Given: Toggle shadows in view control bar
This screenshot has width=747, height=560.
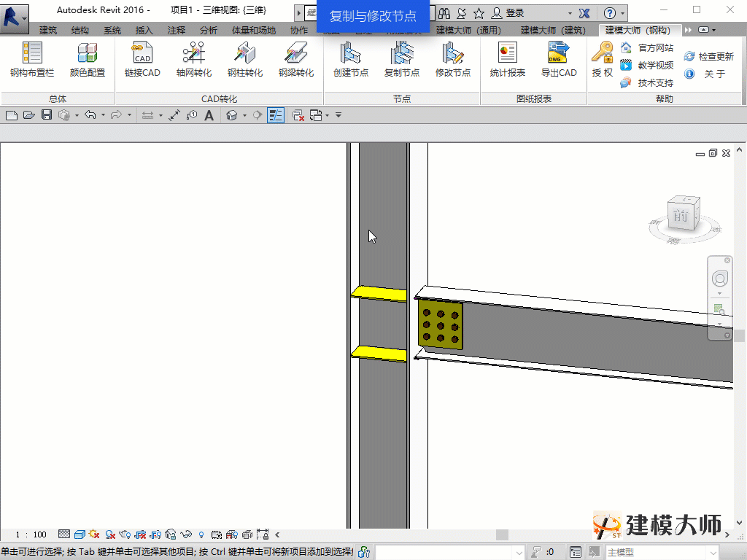Looking at the screenshot, I should (x=110, y=534).
